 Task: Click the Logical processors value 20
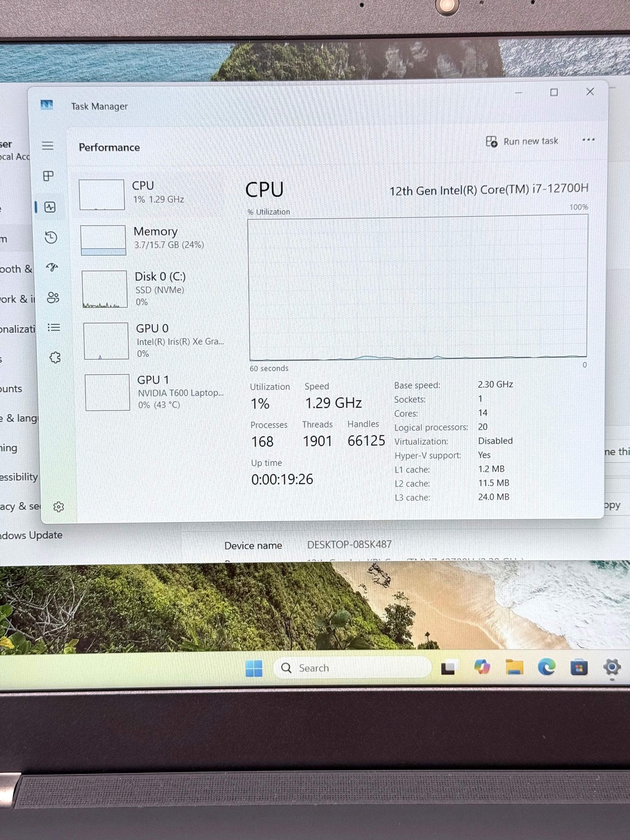click(x=482, y=427)
